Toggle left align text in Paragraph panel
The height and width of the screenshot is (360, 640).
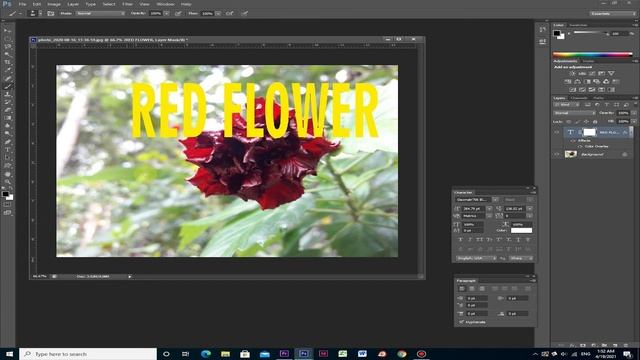point(462,289)
